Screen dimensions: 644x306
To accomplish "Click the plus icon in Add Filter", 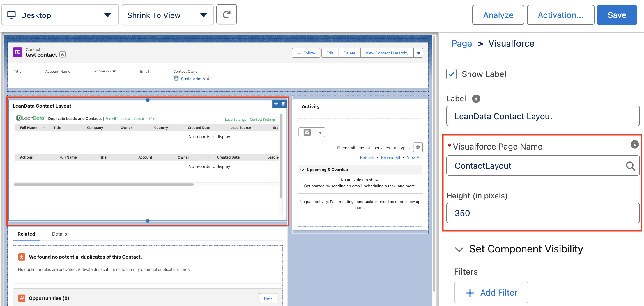I will click(470, 293).
